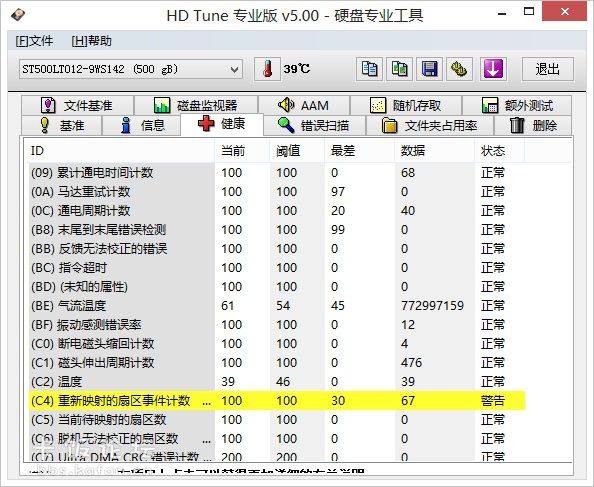Switch to the 额外测试 tab
Image resolution: width=594 pixels, height=487 pixels.
(517, 105)
